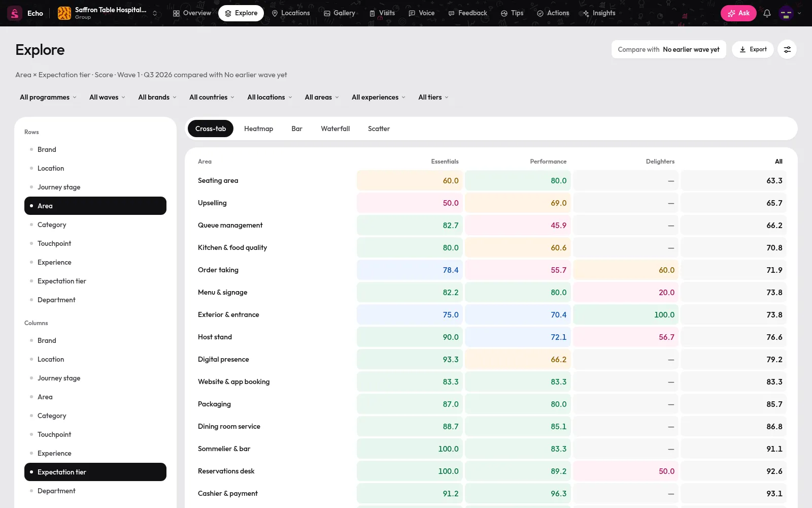Image resolution: width=812 pixels, height=508 pixels.
Task: Open the All countries filter
Action: pyautogui.click(x=212, y=97)
